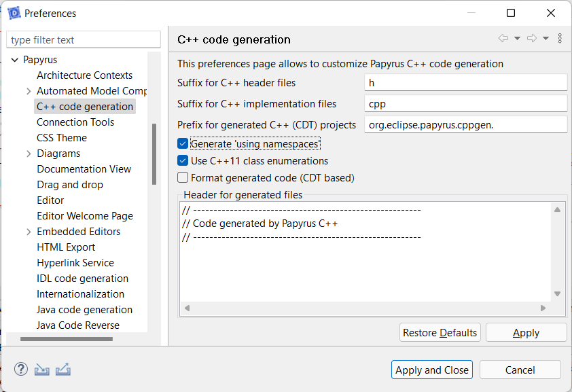Screen dimensions: 572x392
Task: Toggle Use C++11 class enumerations
Action: pyautogui.click(x=183, y=160)
